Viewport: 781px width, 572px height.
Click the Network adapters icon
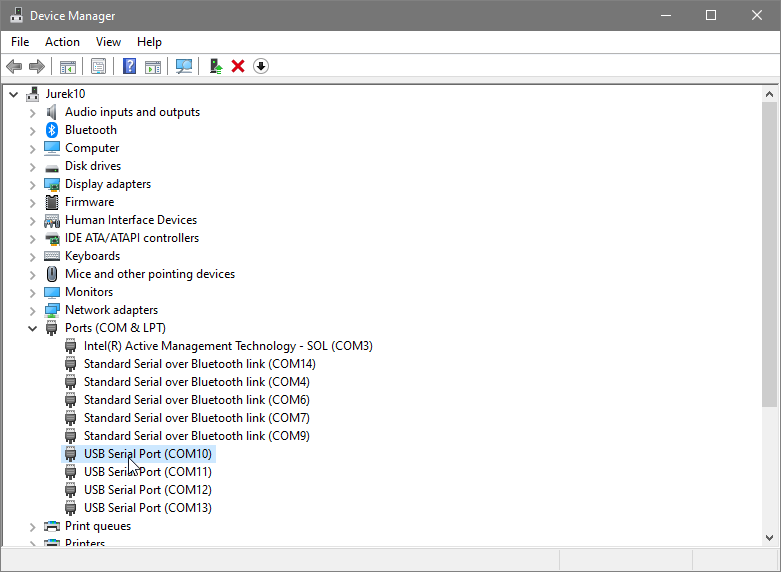pos(52,310)
